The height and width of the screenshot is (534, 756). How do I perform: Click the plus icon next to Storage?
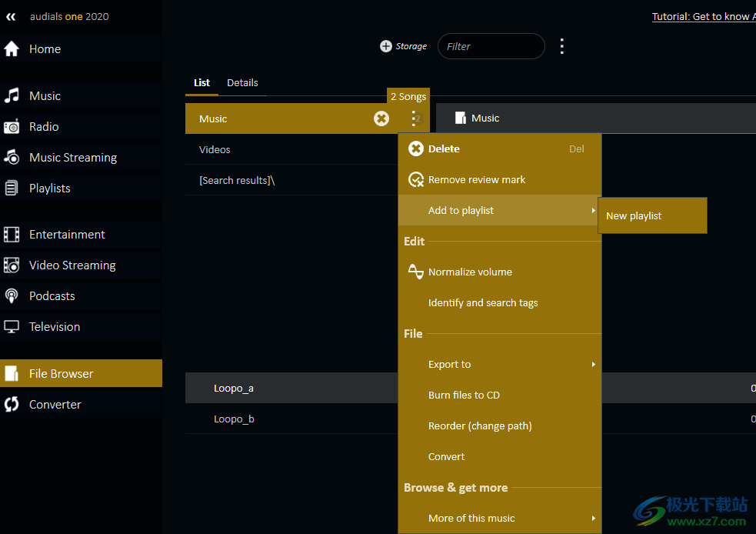point(386,46)
